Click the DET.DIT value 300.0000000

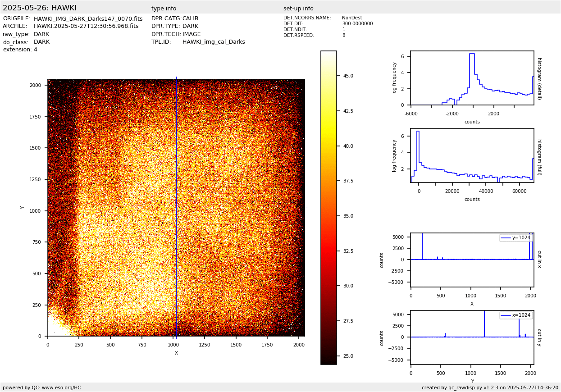pos(357,24)
